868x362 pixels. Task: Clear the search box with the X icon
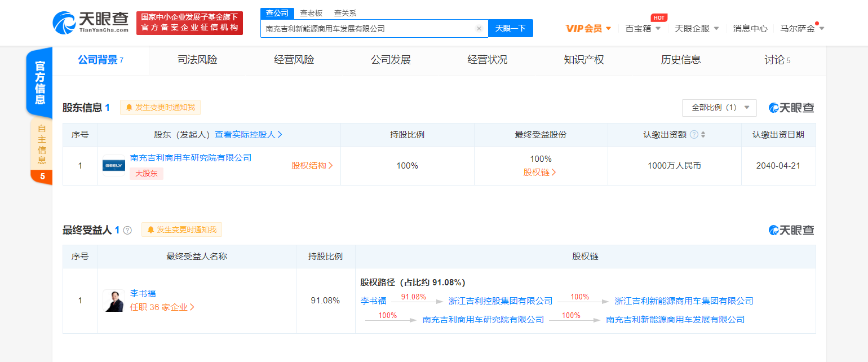[x=479, y=28]
